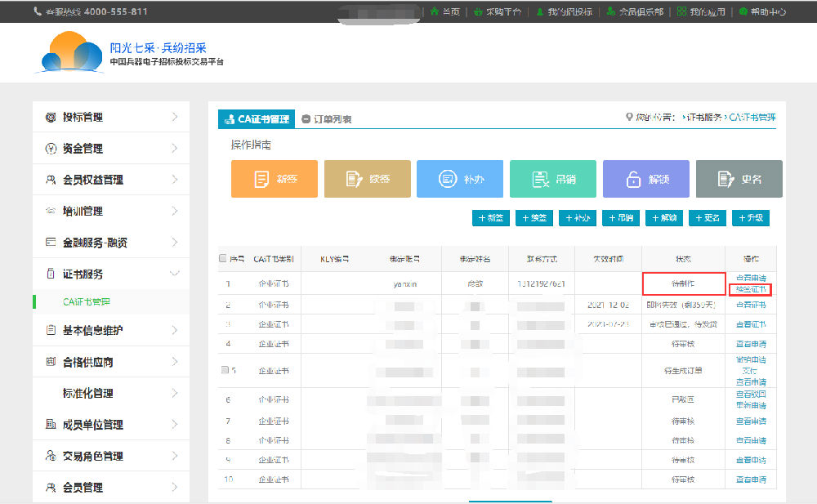Expand 培训管理 using its chevron arrow
The image size is (817, 504).
pyautogui.click(x=175, y=211)
